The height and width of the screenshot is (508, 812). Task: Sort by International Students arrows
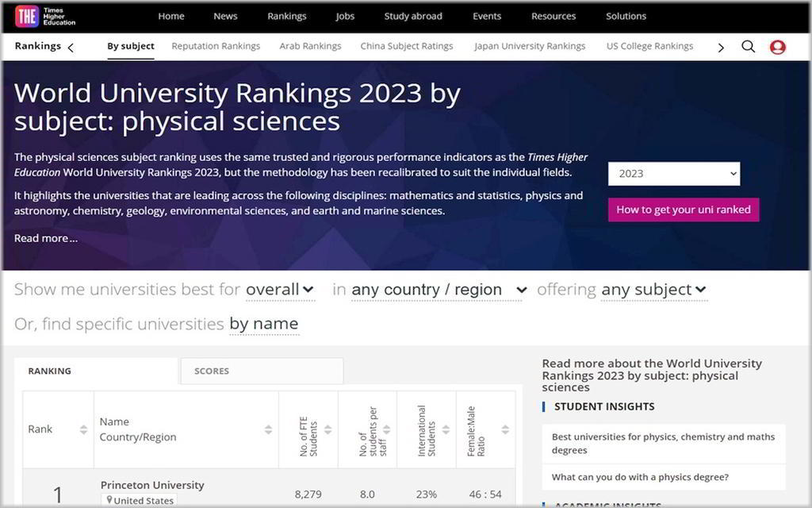point(446,429)
